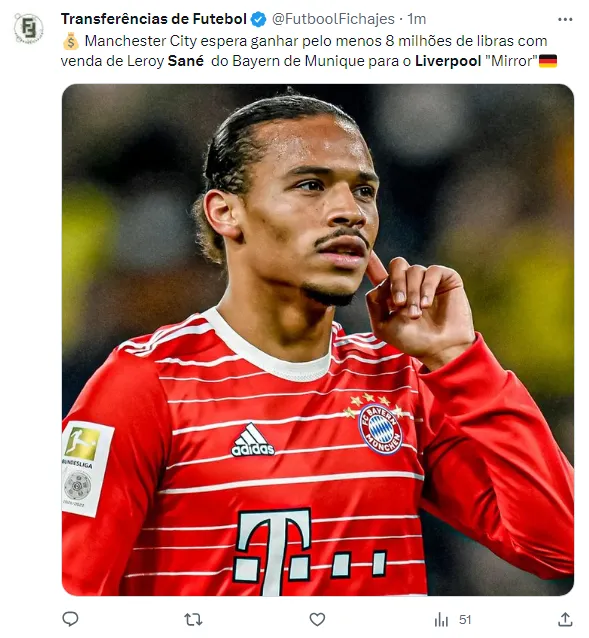
Task: Click the bold Liverpool text
Action: (448, 61)
